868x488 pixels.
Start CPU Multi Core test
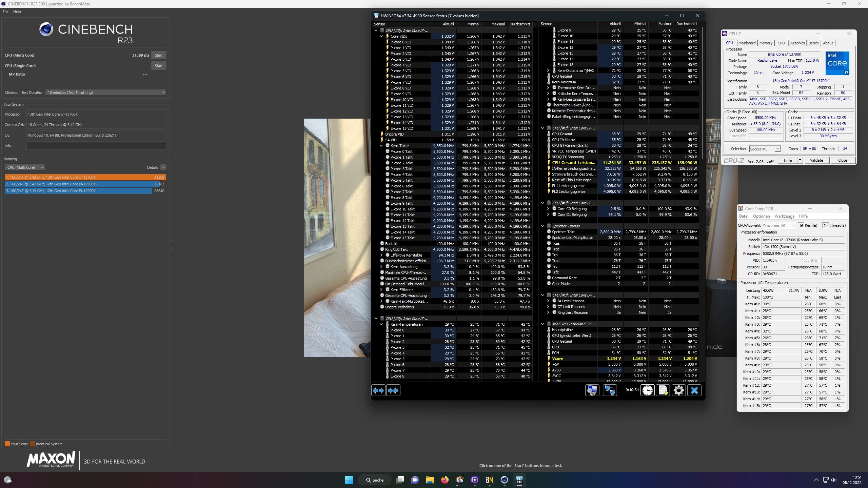[159, 55]
